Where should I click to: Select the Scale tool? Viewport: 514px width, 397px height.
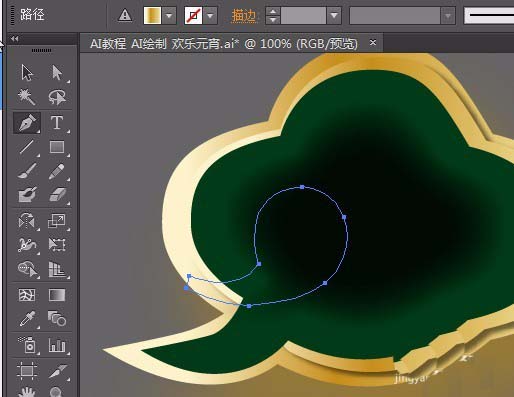(x=57, y=221)
